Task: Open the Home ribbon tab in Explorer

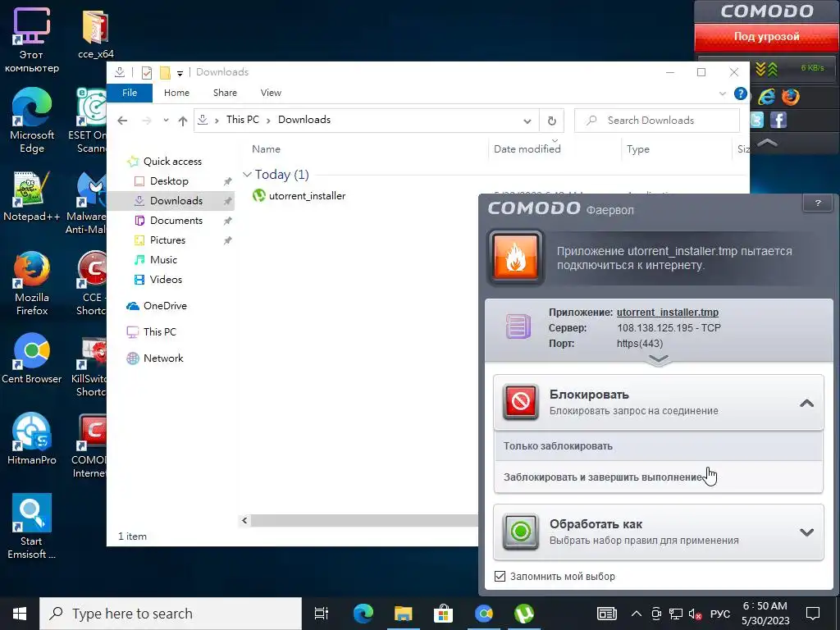Action: pos(176,93)
